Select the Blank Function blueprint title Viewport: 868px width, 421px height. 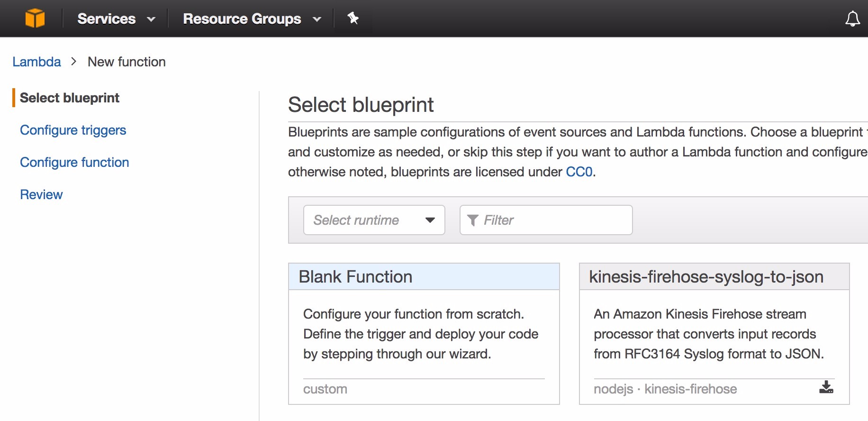coord(355,277)
